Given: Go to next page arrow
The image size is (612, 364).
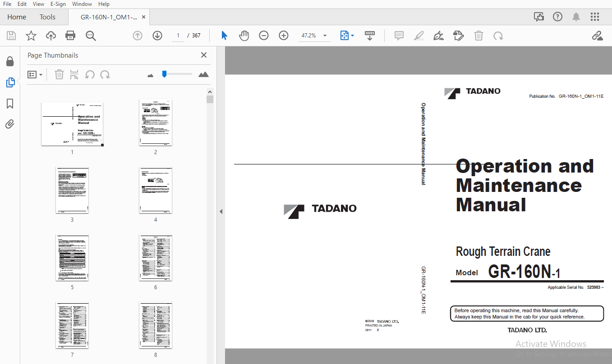Looking at the screenshot, I should [157, 36].
